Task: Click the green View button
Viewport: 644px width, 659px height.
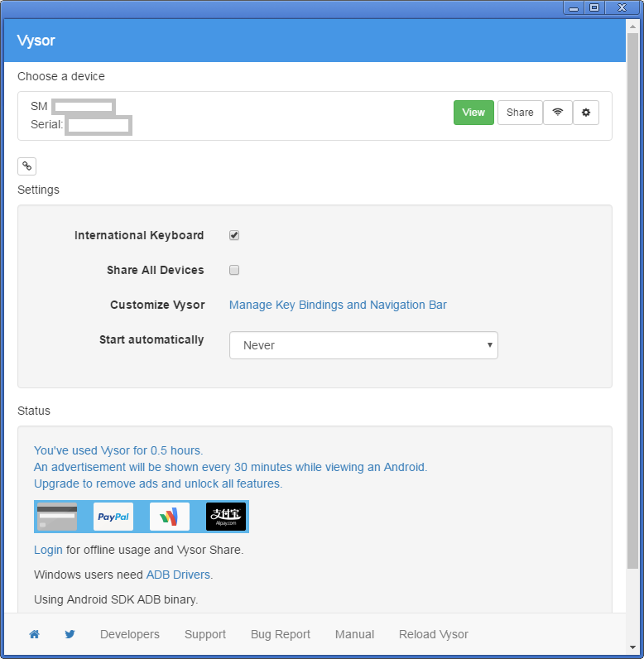Action: tap(473, 113)
